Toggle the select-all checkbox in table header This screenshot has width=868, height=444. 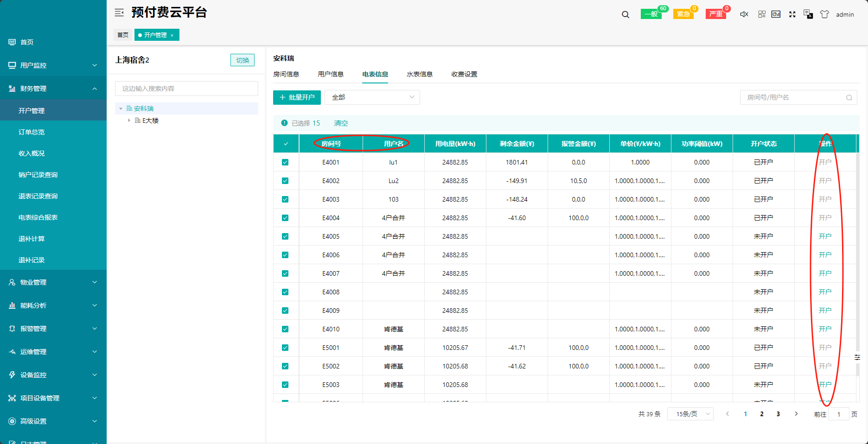coord(286,144)
